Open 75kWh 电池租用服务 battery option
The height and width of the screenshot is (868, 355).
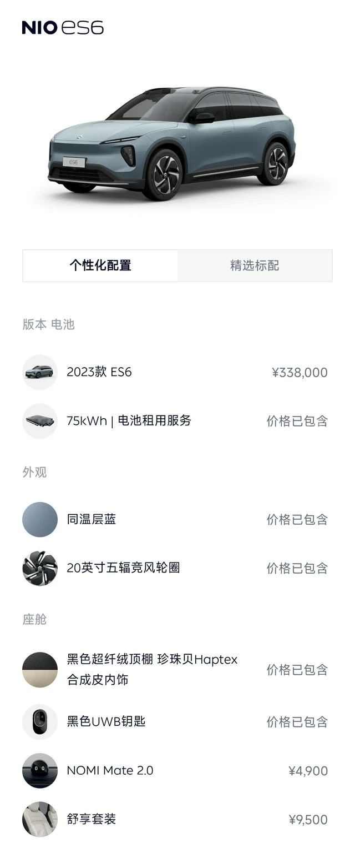point(129,421)
